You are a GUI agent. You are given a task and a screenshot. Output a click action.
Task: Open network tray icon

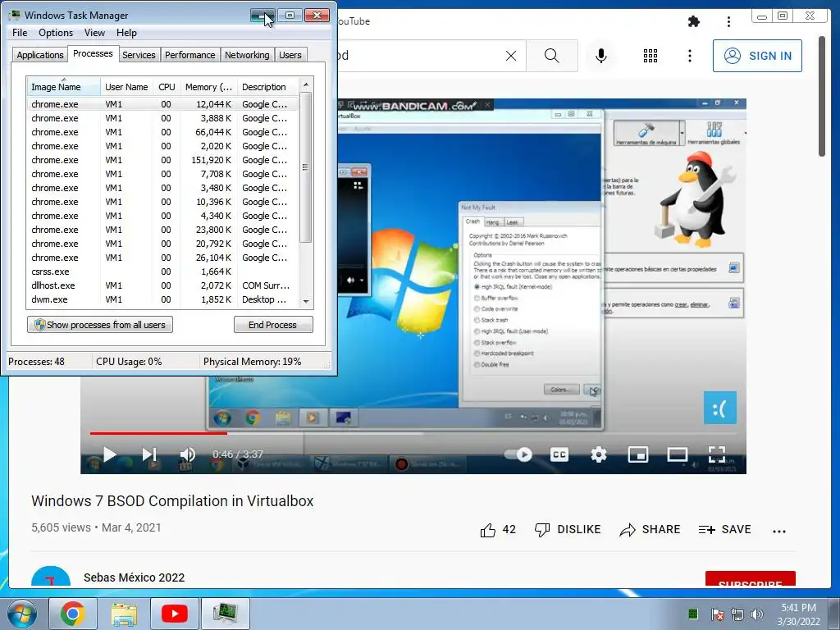coord(737,614)
